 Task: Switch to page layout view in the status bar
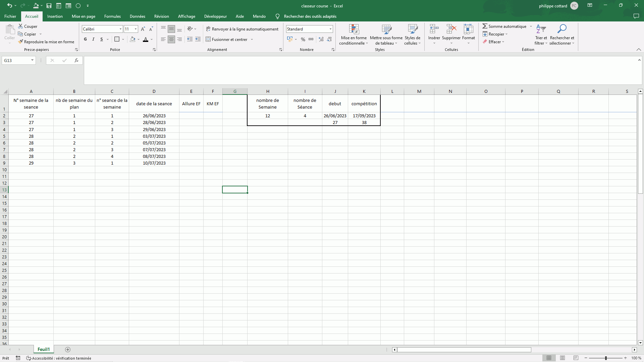[x=562, y=358]
